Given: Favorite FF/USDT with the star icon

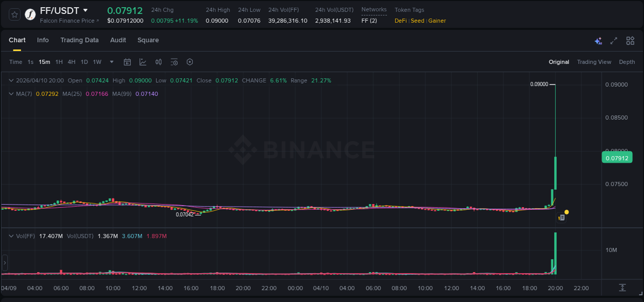Looking at the screenshot, I should [14, 14].
